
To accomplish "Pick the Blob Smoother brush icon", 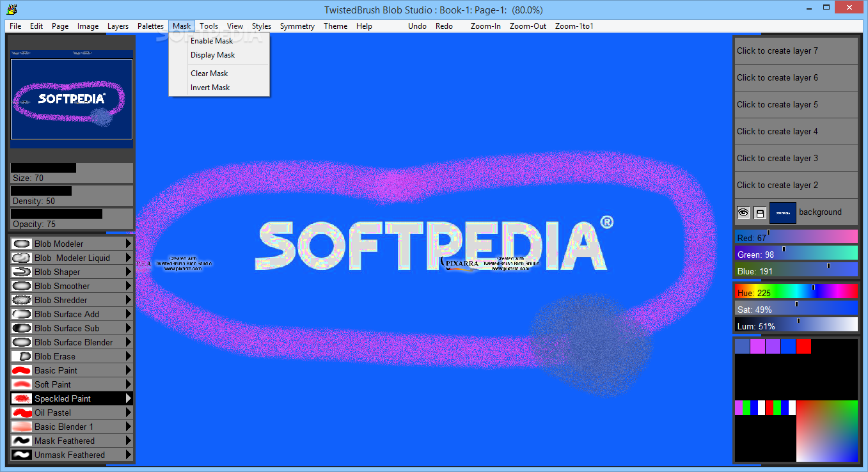I will (22, 286).
